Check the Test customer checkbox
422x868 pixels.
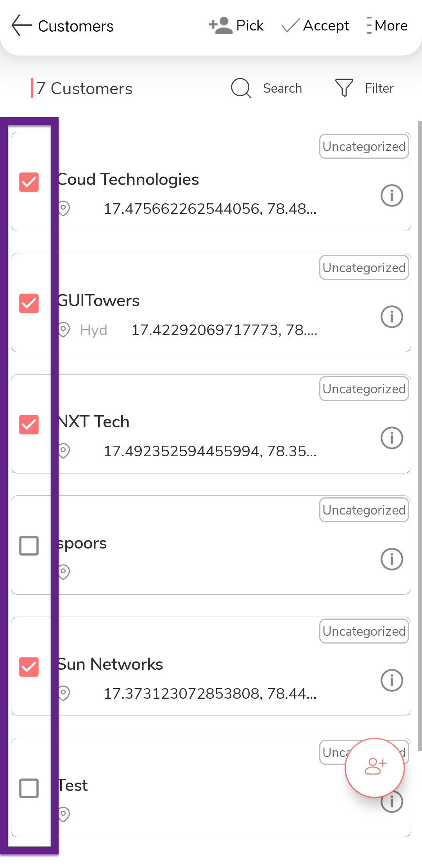click(x=29, y=788)
